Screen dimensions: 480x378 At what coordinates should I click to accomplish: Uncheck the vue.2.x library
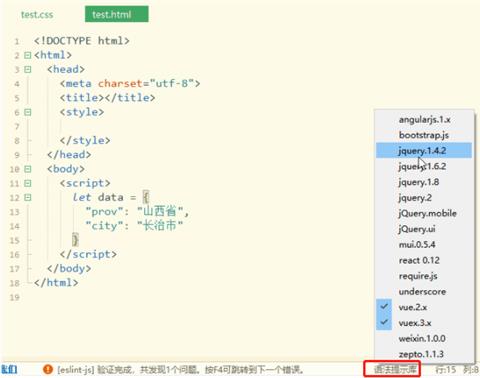click(424, 307)
